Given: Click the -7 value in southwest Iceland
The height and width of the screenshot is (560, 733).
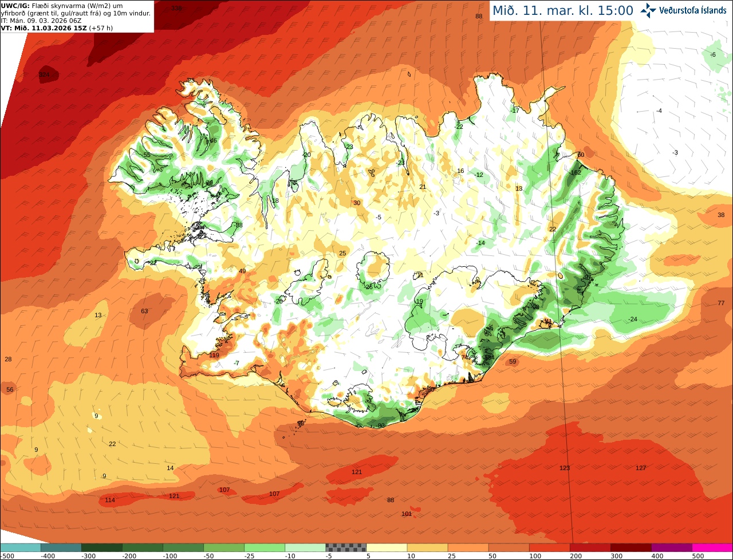Looking at the screenshot, I should point(236,363).
